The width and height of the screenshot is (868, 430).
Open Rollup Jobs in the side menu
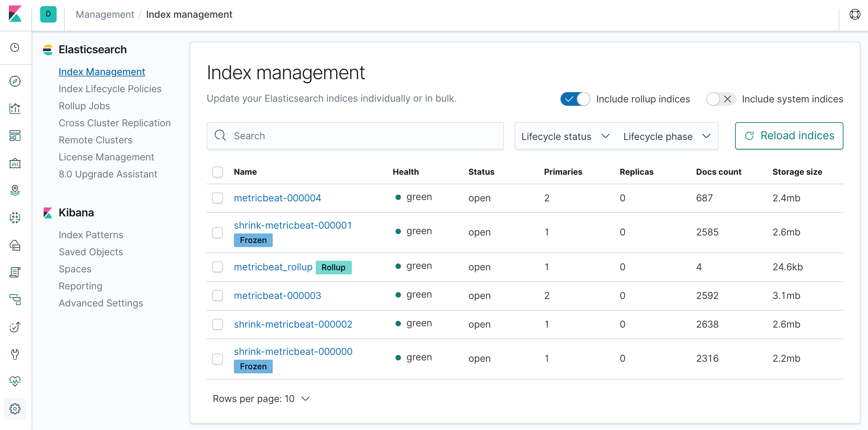pyautogui.click(x=84, y=106)
